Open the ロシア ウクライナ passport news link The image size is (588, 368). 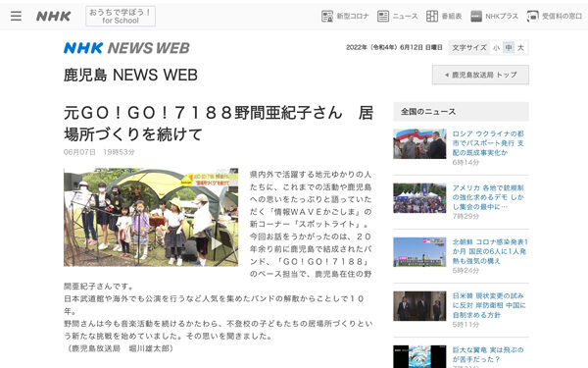(488, 143)
